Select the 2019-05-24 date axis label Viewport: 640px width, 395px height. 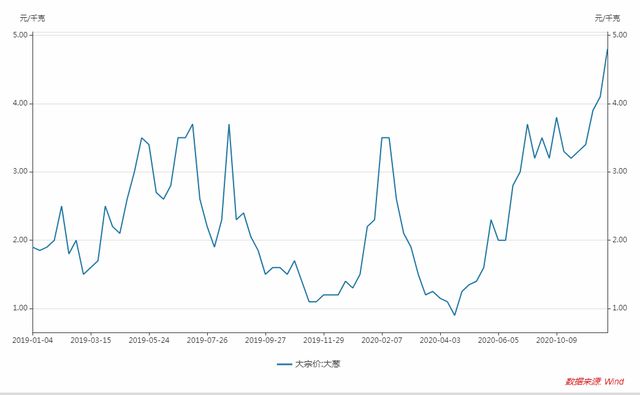[x=149, y=340]
